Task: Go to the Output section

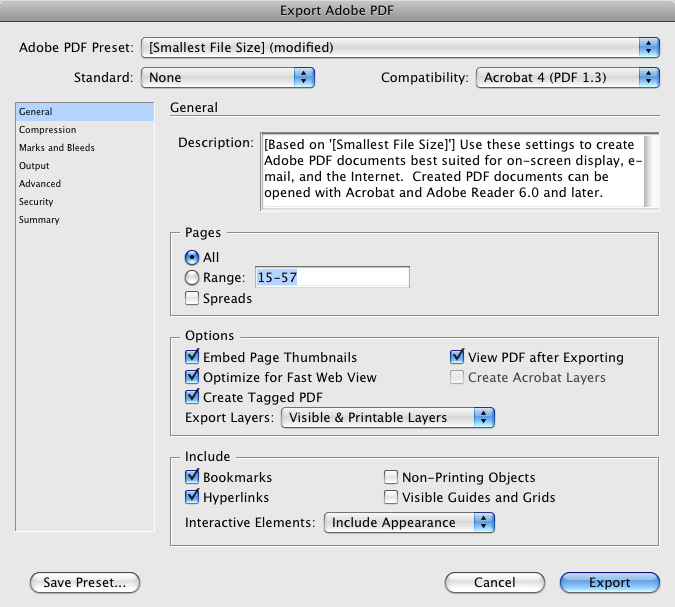Action: point(85,166)
